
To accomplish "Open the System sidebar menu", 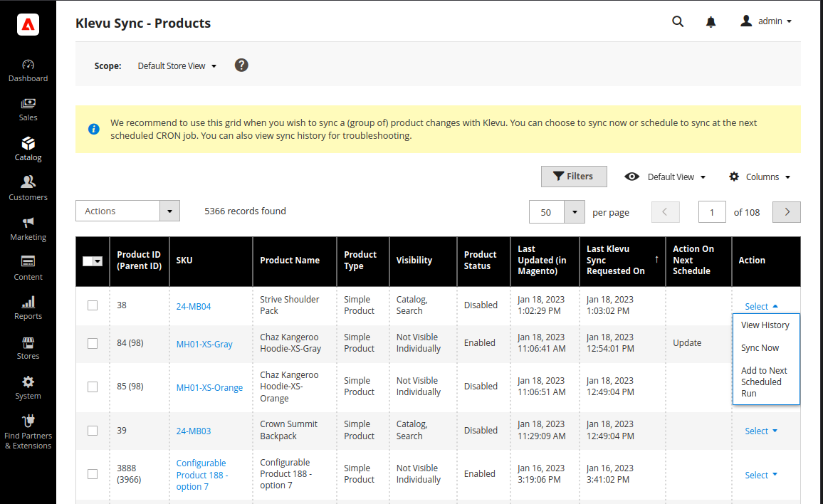I will 28,388.
